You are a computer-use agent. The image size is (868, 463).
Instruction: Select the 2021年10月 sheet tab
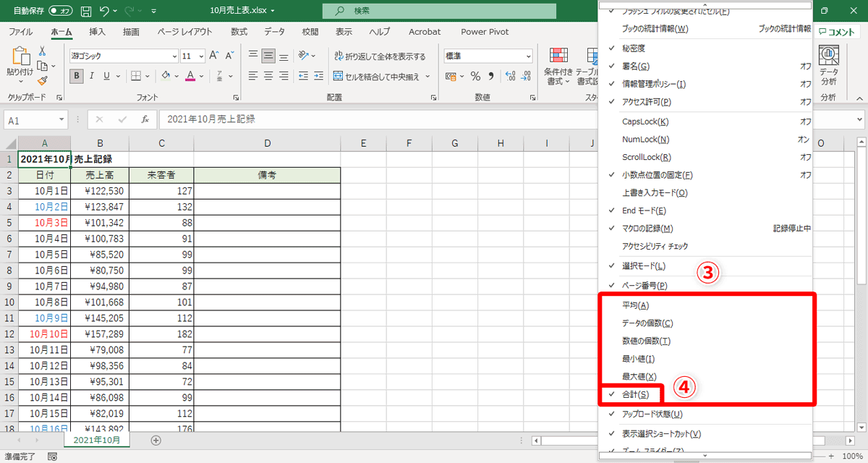[x=96, y=438]
